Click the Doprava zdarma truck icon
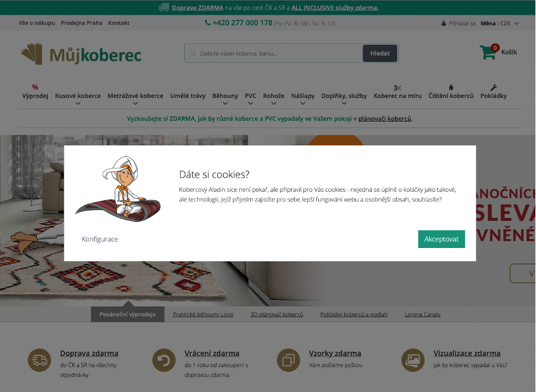536x392 pixels. point(40,360)
